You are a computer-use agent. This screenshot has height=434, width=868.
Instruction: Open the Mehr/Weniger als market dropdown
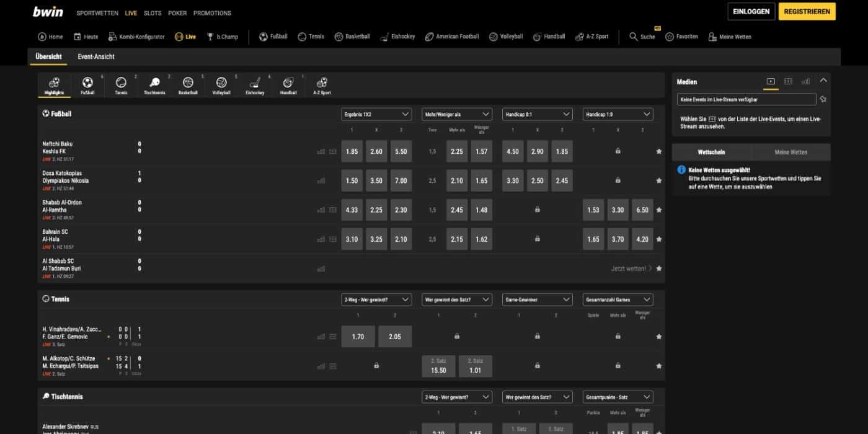click(x=457, y=114)
